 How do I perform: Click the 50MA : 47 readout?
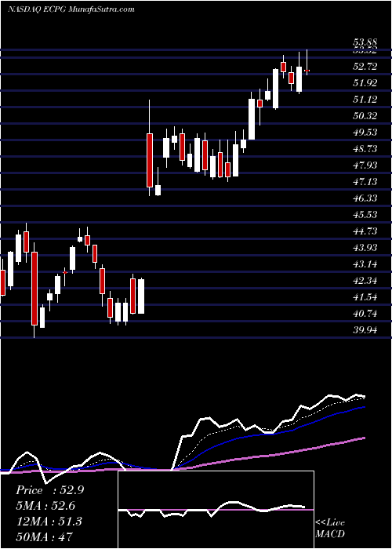coord(45,536)
